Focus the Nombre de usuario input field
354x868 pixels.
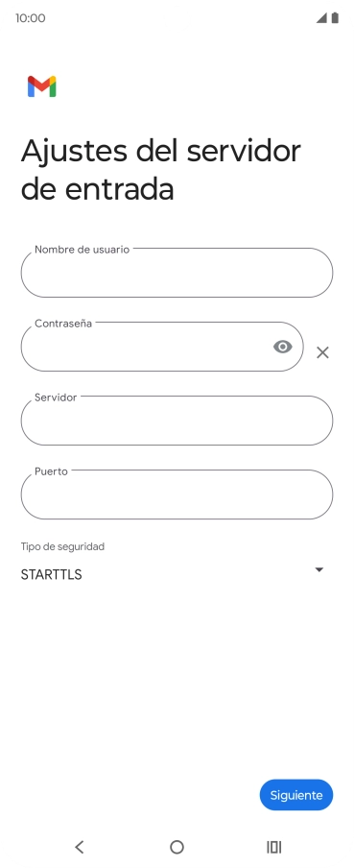click(177, 273)
